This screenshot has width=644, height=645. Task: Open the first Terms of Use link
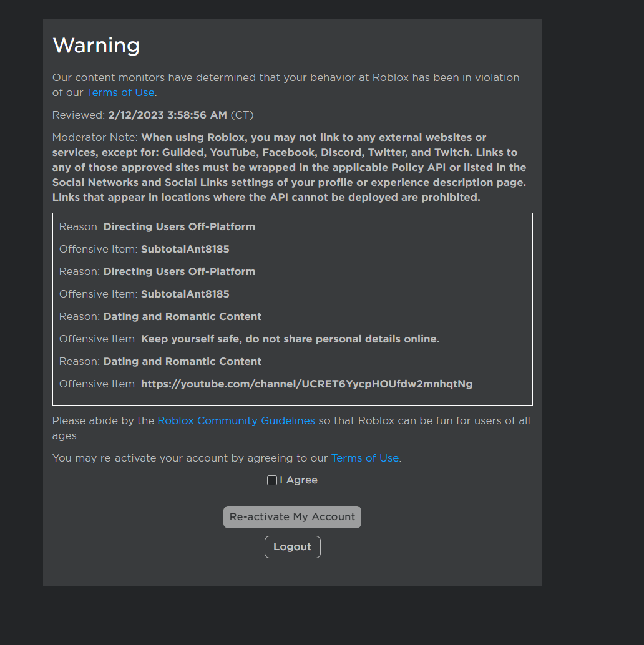(x=120, y=92)
